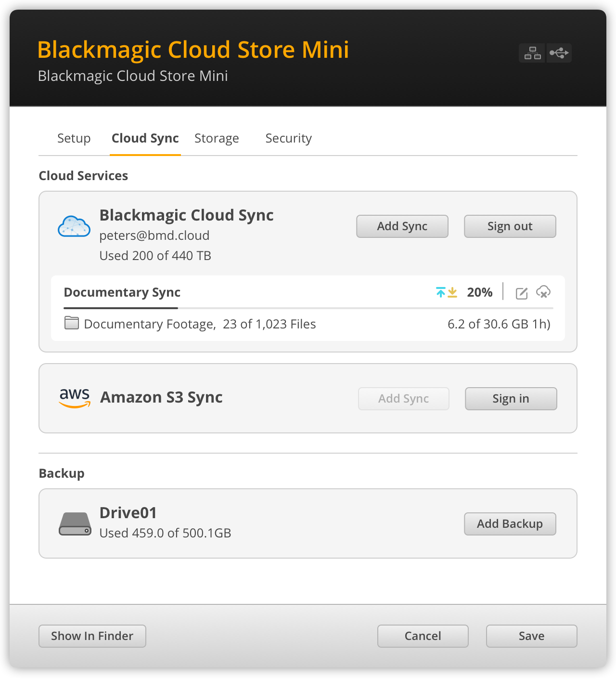
Task: Remove cloud sync using the cloud-x icon
Action: [543, 292]
